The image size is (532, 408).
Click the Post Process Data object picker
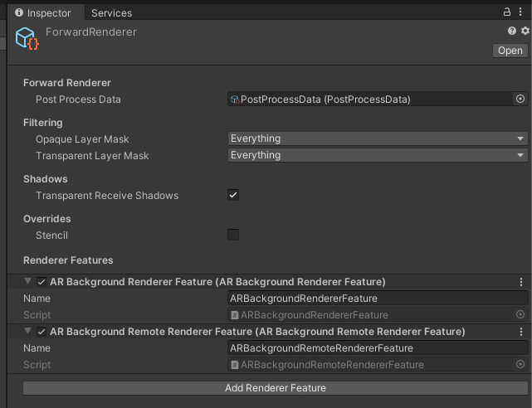tap(520, 99)
